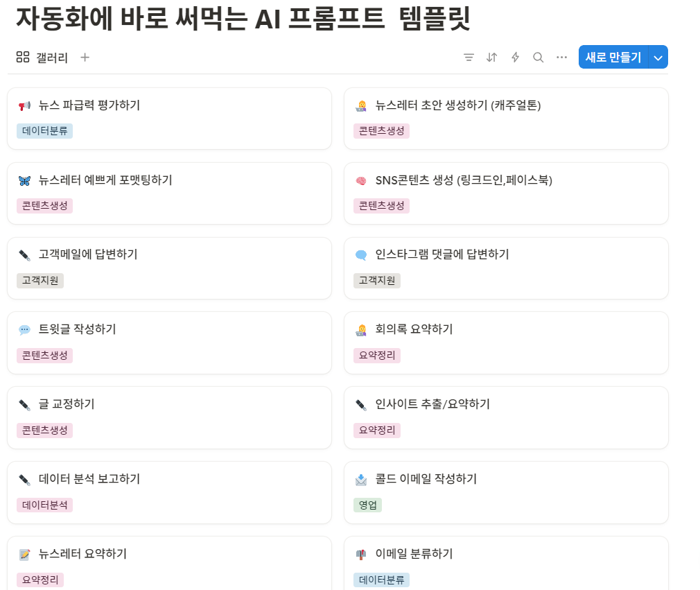This screenshot has height=590, width=700.
Task: Click the 🧠 emoji on SNS콘텐츠 생성 card
Action: tap(362, 180)
